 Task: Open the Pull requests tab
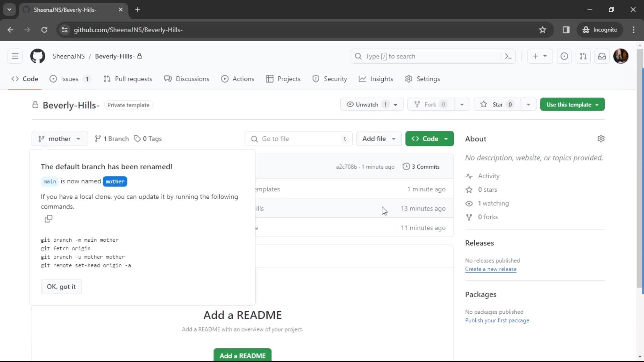coord(128,79)
